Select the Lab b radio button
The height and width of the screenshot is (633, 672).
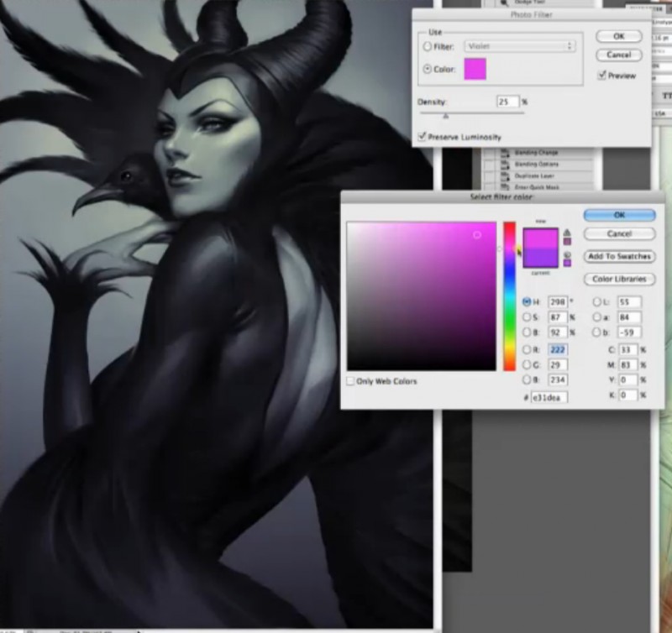pos(596,332)
